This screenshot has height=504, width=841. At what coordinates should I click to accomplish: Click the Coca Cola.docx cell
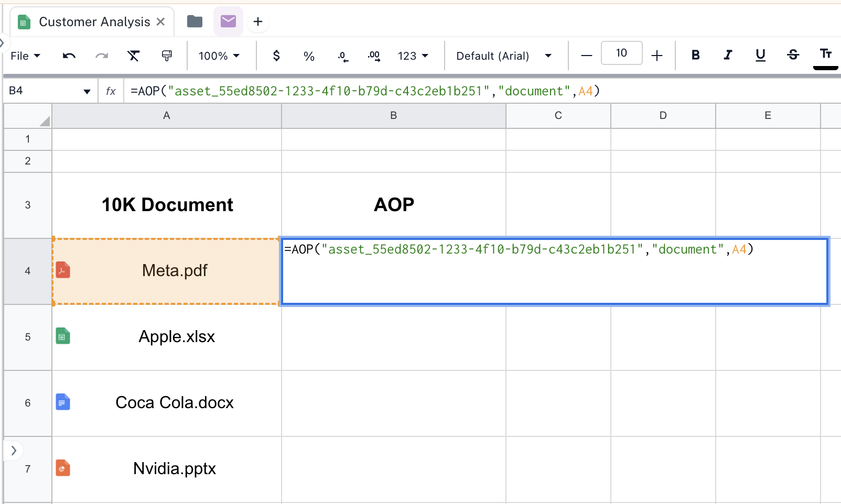coord(167,403)
